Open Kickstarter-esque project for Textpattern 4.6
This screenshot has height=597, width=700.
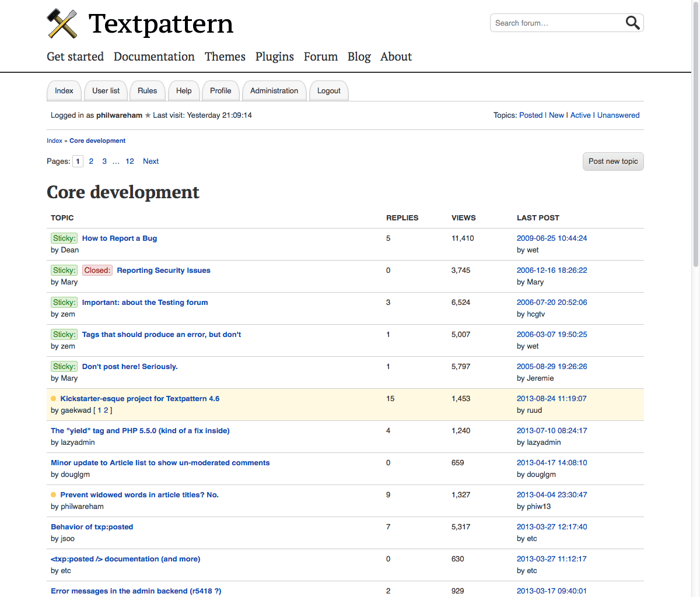pos(140,399)
